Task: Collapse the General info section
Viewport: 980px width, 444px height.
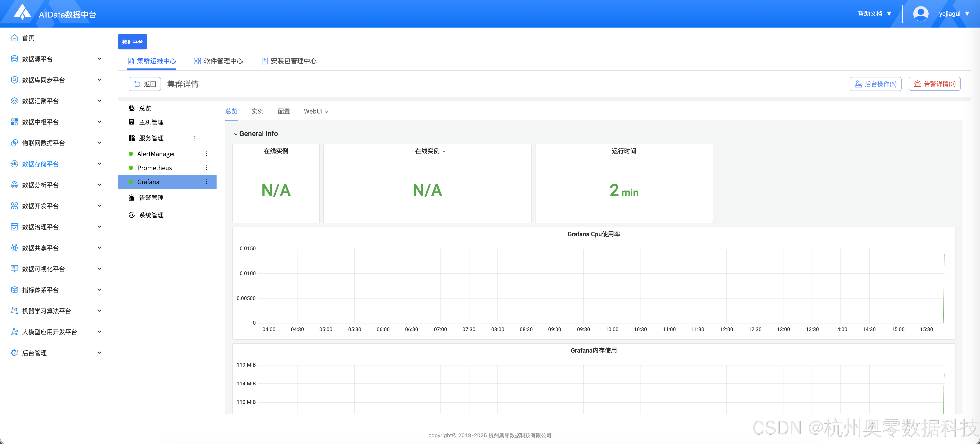Action: tap(236, 134)
